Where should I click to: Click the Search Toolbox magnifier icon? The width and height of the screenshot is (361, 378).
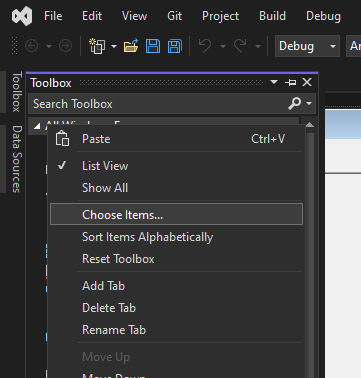pos(294,104)
